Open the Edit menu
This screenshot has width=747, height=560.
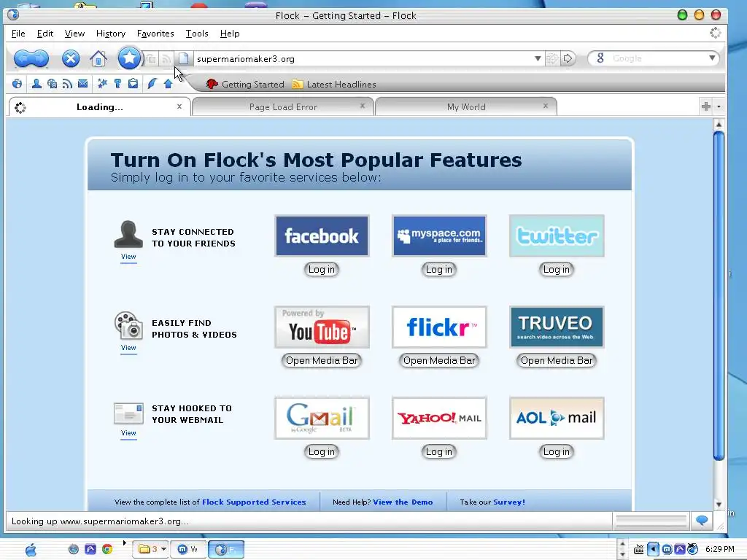coord(45,34)
